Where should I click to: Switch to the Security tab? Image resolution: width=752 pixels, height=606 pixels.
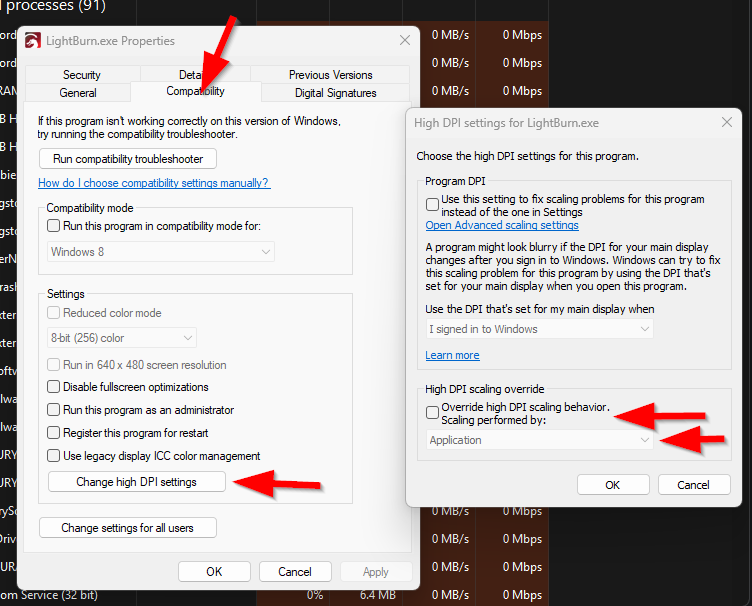tap(82, 75)
